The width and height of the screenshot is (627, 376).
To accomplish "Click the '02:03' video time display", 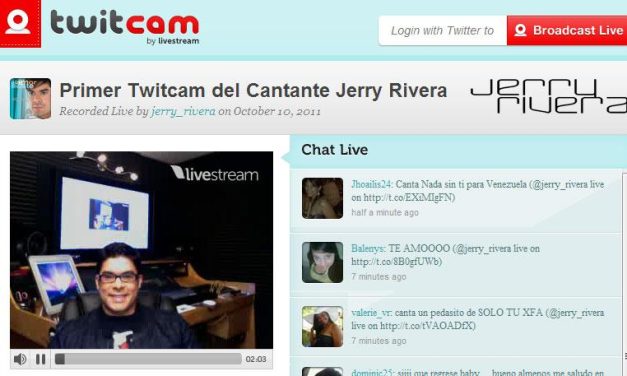I will pyautogui.click(x=256, y=359).
